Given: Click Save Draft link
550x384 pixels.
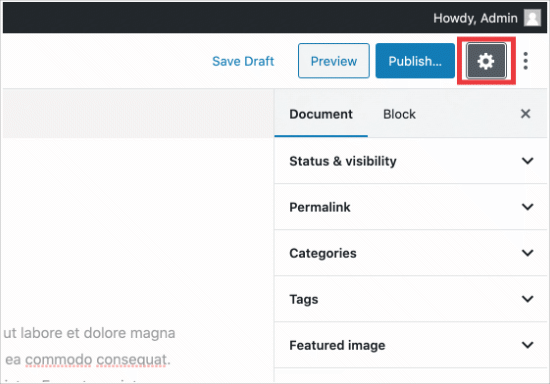Looking at the screenshot, I should click(x=243, y=61).
